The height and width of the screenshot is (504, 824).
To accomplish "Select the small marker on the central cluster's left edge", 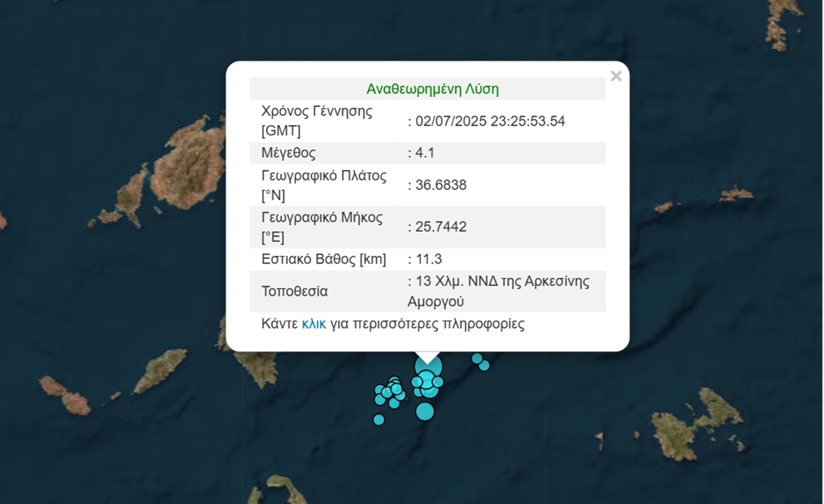I will point(417,382).
